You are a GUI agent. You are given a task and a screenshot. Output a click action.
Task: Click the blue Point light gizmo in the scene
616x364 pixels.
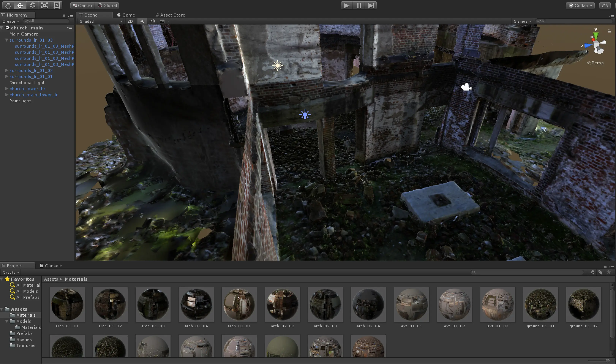[305, 114]
